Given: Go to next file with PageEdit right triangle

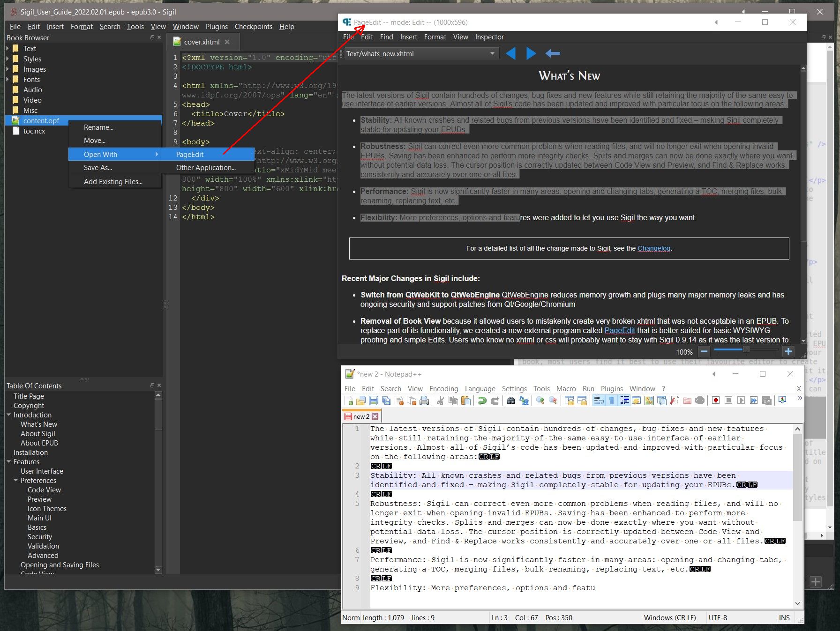Looking at the screenshot, I should [x=531, y=54].
